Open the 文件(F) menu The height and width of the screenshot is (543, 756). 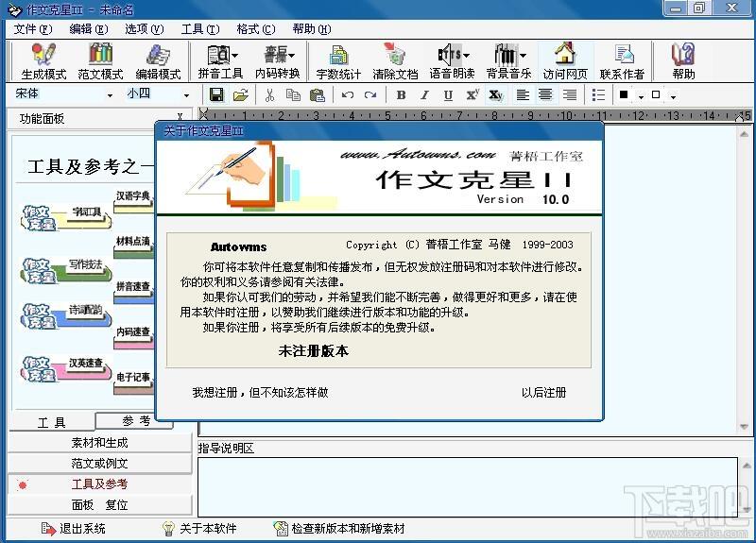coord(33,29)
